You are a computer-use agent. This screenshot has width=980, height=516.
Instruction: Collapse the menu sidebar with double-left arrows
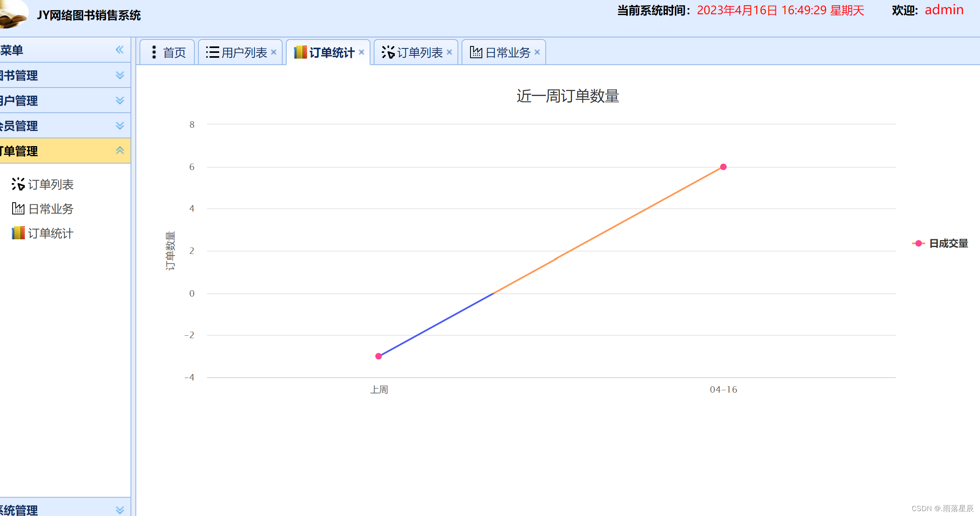(x=120, y=50)
